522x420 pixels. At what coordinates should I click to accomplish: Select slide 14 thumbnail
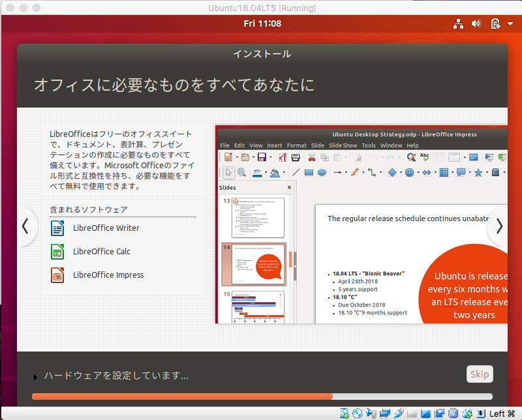258,265
